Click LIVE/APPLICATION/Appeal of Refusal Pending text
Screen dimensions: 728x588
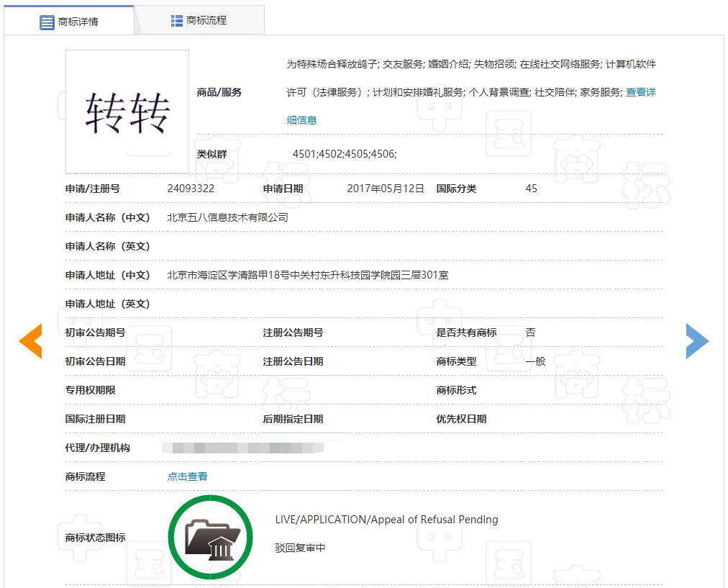coord(386,519)
